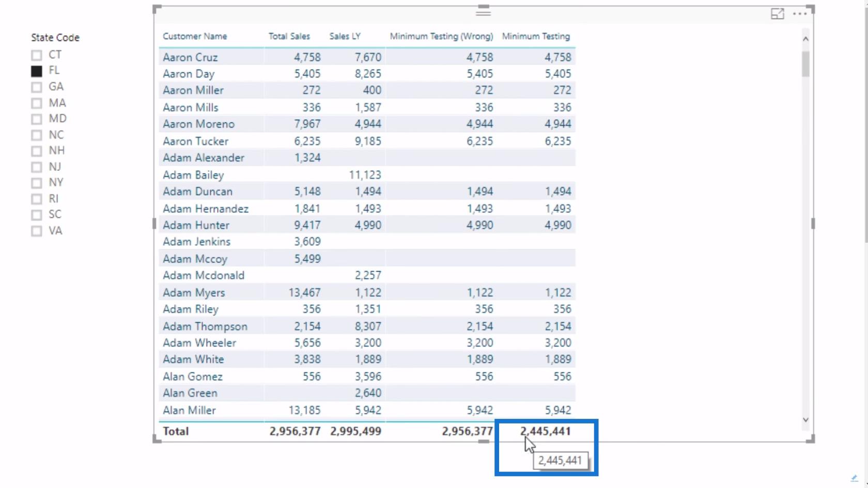Tick the CT state code checkbox
868x488 pixels.
[36, 55]
